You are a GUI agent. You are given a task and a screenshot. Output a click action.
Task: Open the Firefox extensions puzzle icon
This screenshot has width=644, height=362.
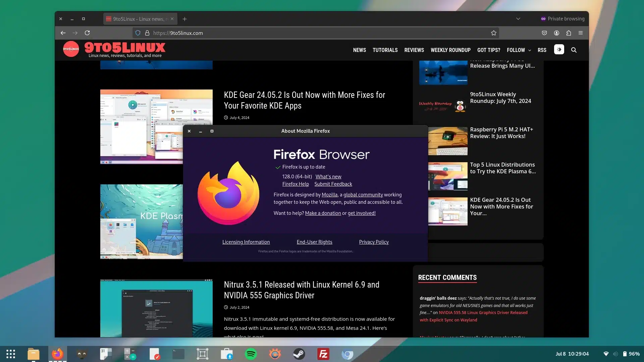point(569,33)
